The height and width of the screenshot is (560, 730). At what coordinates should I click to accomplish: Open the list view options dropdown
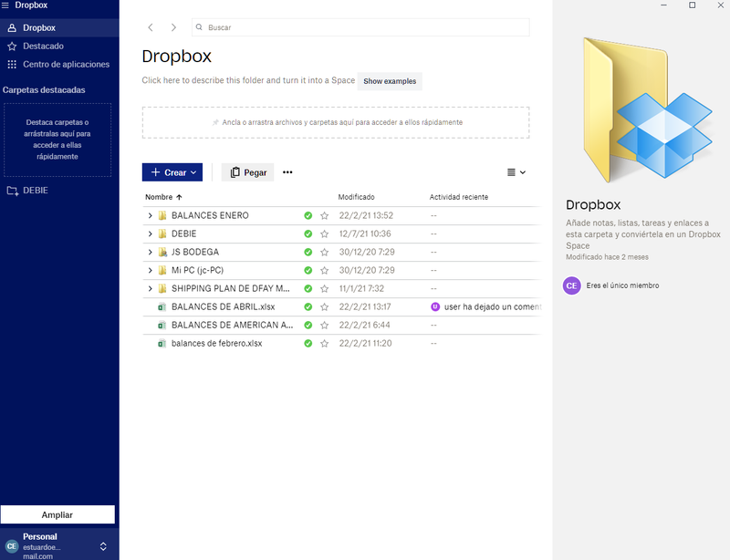click(x=516, y=172)
